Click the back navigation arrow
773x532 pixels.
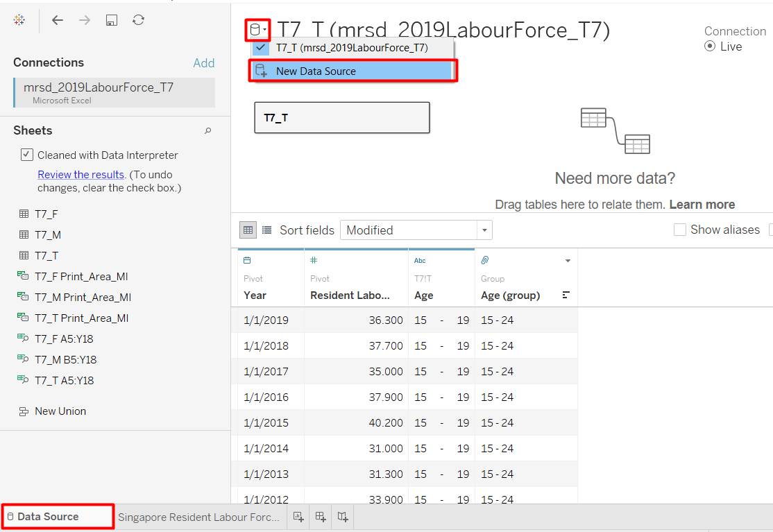click(58, 20)
